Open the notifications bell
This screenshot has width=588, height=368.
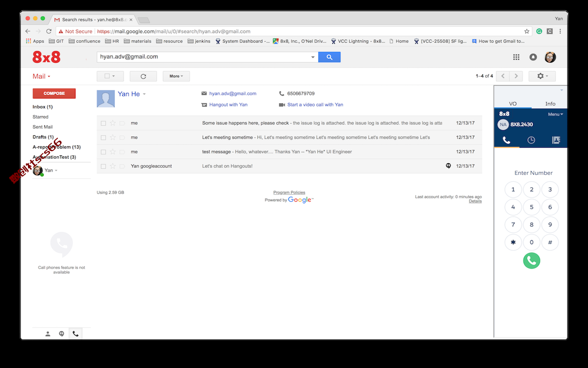pyautogui.click(x=533, y=57)
